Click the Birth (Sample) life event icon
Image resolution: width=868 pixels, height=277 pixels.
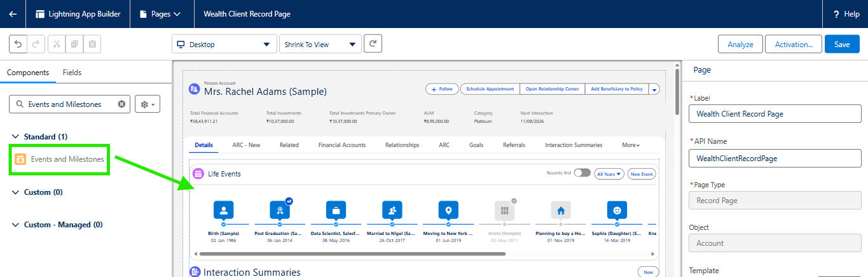[223, 210]
